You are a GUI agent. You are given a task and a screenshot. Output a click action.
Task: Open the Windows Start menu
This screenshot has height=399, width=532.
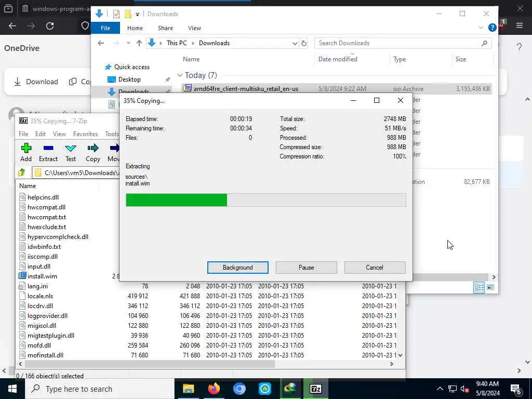click(x=12, y=389)
